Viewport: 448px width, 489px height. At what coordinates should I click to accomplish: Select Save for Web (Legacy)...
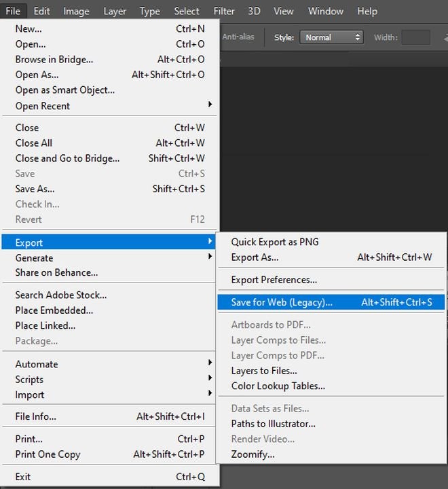[331, 302]
